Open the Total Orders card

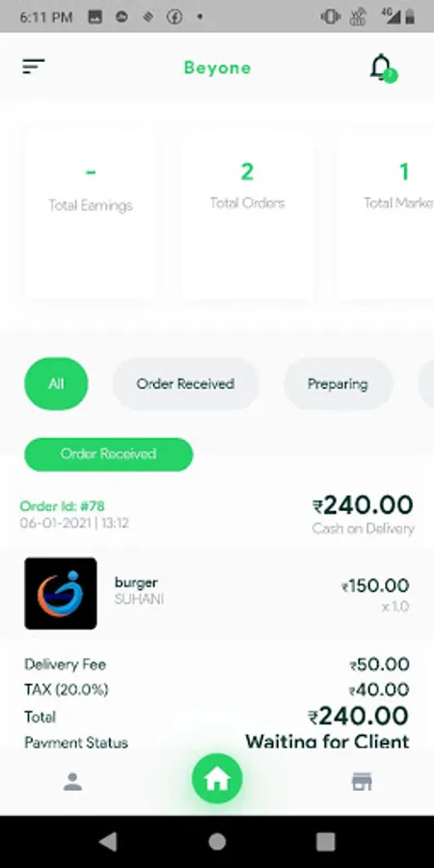pos(248,215)
